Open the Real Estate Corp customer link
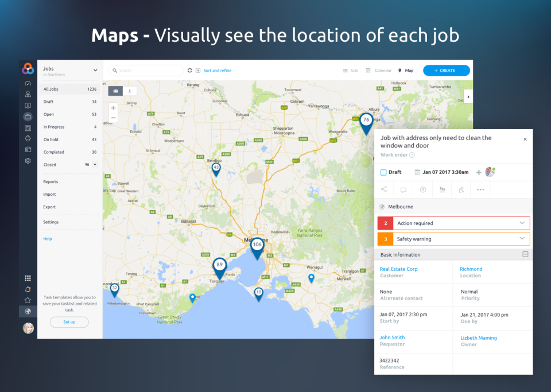Image resolution: width=551 pixels, height=392 pixels. (398, 269)
